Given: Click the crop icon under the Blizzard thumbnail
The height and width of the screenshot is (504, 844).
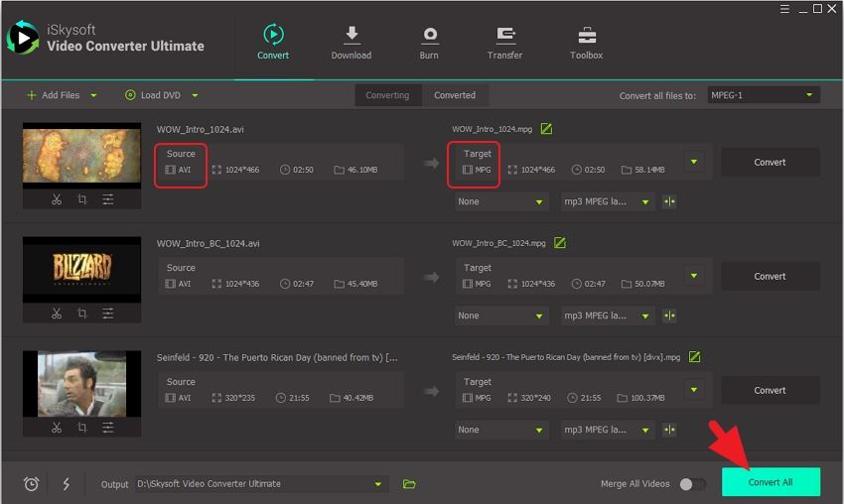Looking at the screenshot, I should 82,314.
